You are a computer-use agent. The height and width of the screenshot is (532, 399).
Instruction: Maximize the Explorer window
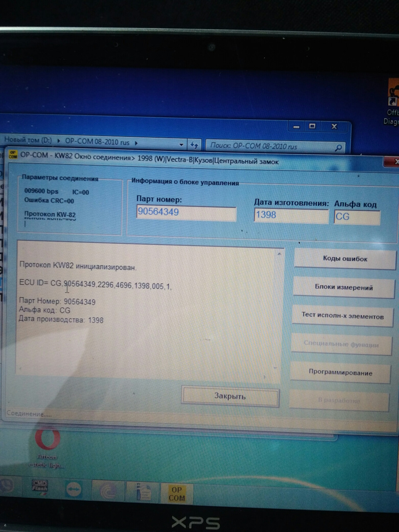312,126
